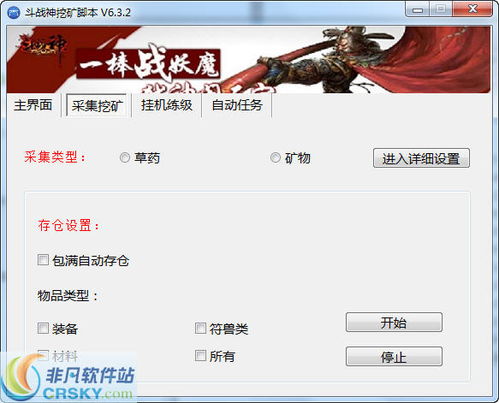
Task: Close the 斗战神挖矿脚本 window
Action: tap(472, 9)
